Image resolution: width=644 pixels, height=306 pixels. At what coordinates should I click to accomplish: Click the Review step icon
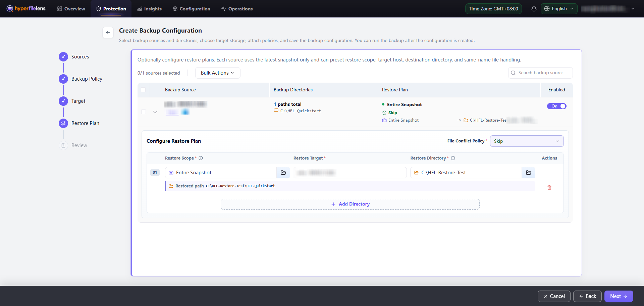tap(63, 145)
